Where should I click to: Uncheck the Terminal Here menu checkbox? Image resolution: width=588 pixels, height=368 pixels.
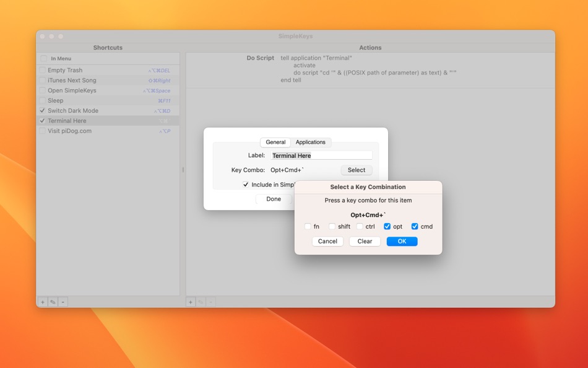point(42,121)
